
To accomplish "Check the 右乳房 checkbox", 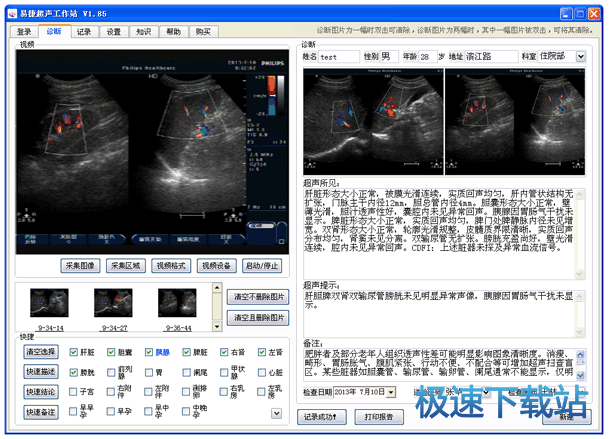I will [x=224, y=392].
